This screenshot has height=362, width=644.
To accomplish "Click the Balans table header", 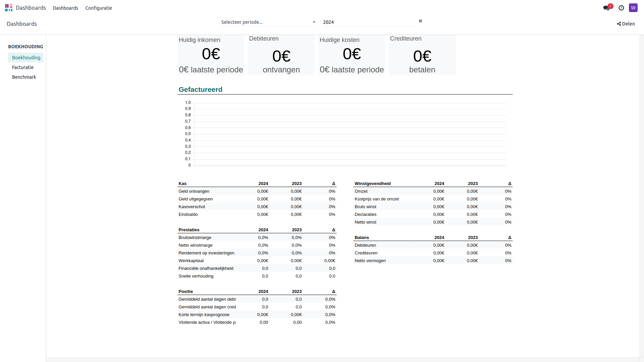I will point(362,238).
